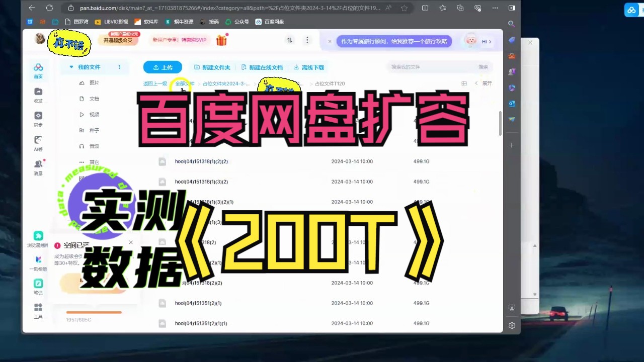
Task: Click the address bar URL field
Action: 229,8
